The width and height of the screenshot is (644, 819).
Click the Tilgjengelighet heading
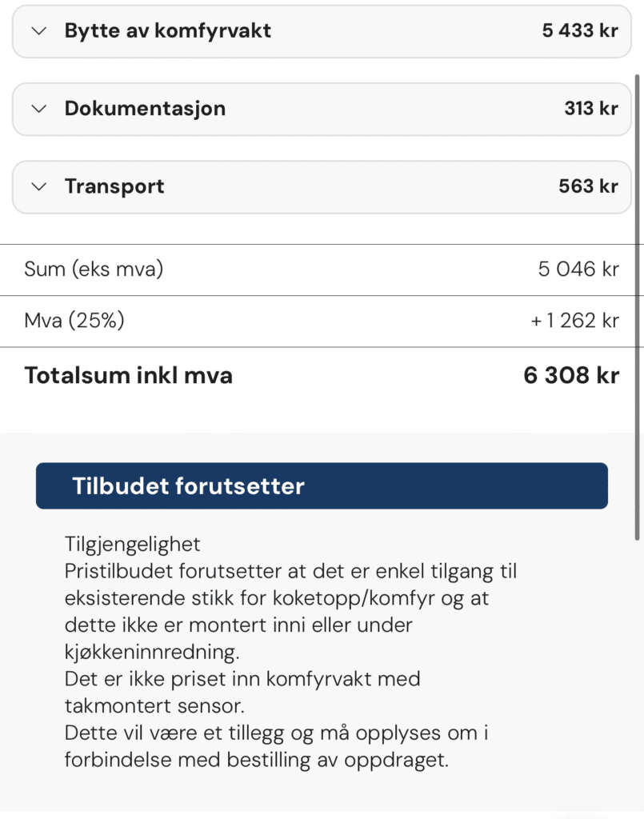coord(132,545)
